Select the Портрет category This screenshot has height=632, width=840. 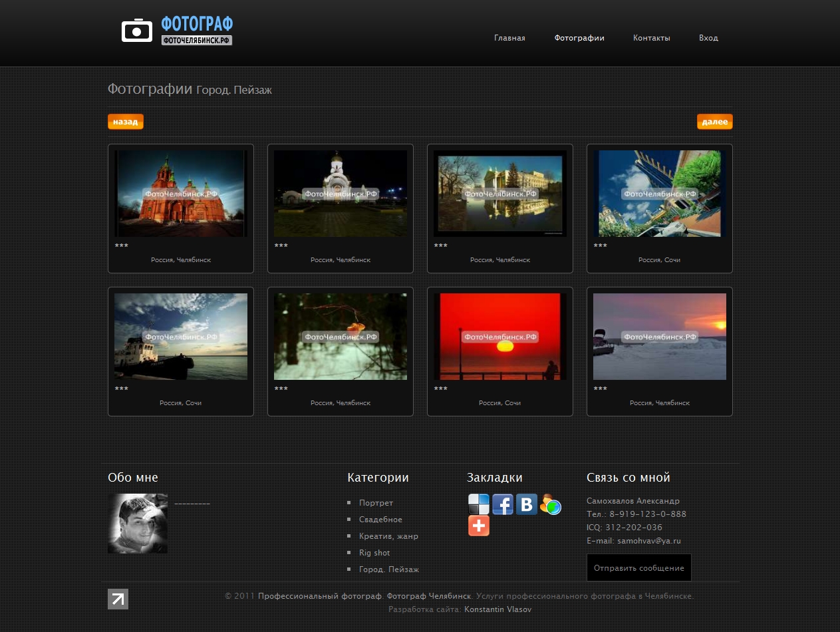[376, 503]
